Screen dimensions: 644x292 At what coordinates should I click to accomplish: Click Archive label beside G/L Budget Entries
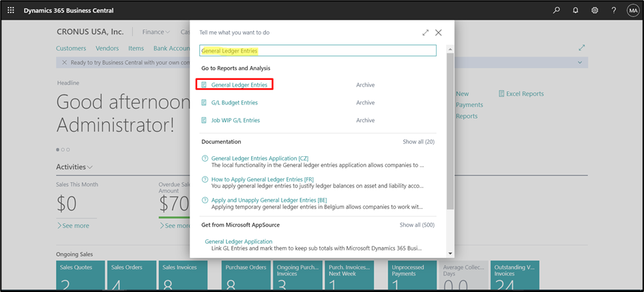(x=366, y=102)
